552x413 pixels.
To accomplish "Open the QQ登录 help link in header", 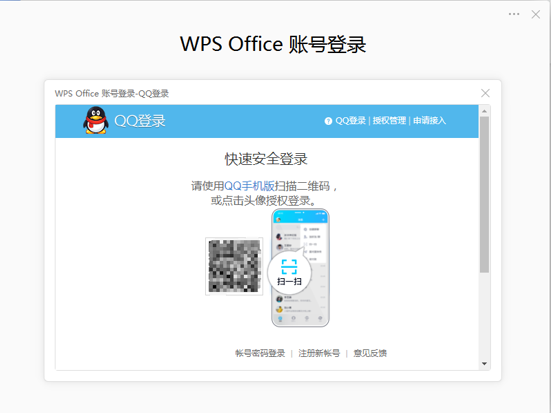I will point(350,121).
